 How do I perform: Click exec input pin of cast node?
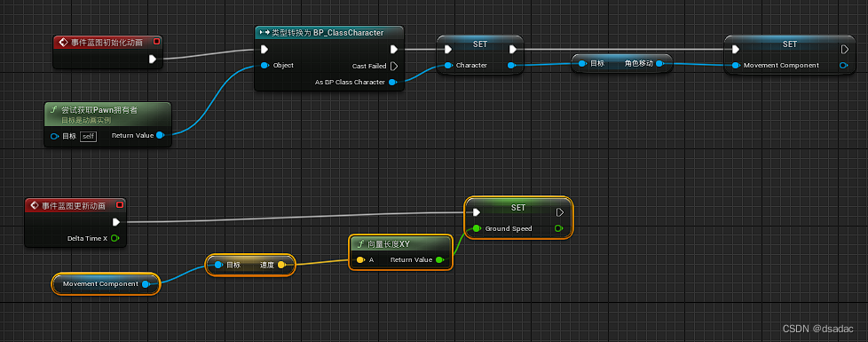[264, 50]
